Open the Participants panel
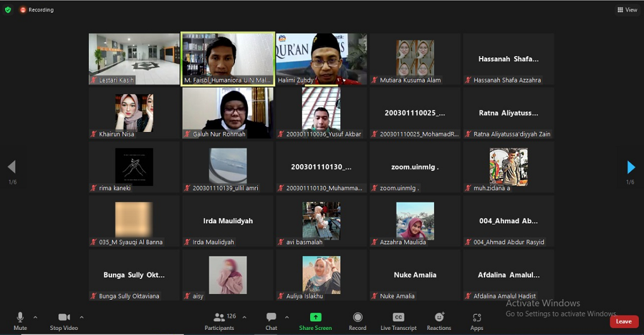The width and height of the screenshot is (644, 335). pos(219,320)
